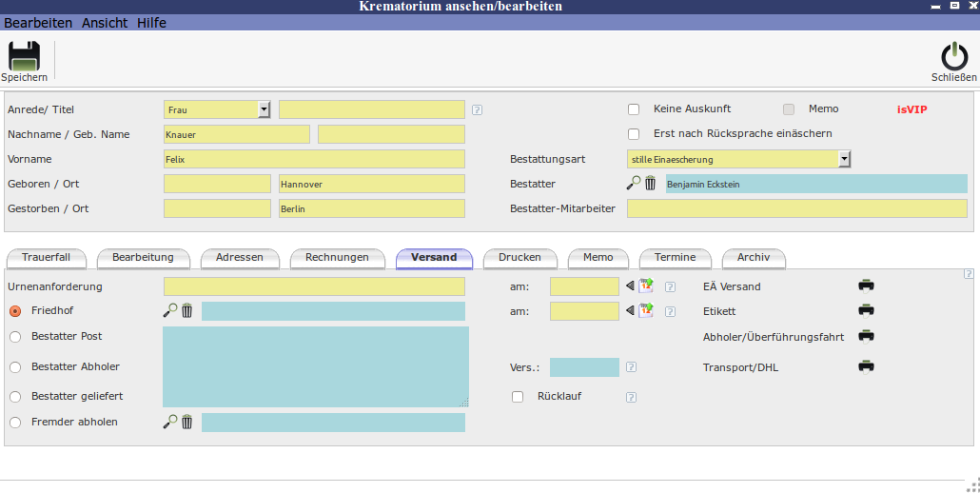Delete Bestatter entry using trash icon

tap(651, 184)
